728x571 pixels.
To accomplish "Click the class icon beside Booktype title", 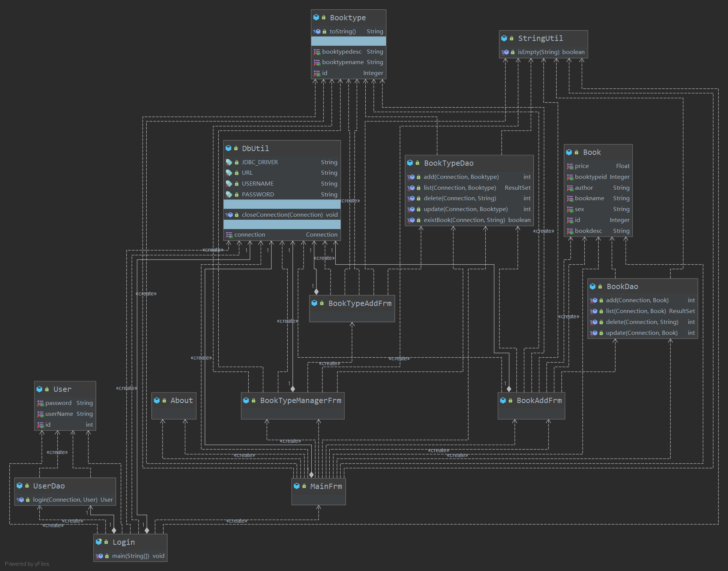I will pyautogui.click(x=316, y=17).
